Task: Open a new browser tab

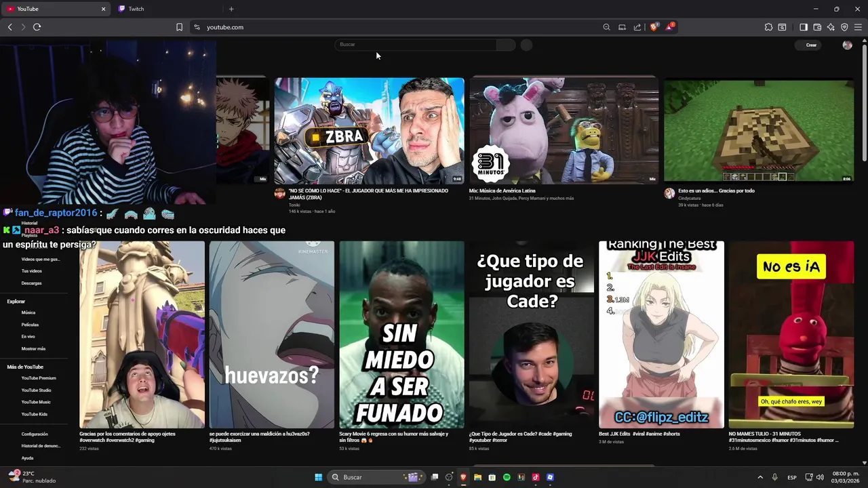Action: [231, 9]
